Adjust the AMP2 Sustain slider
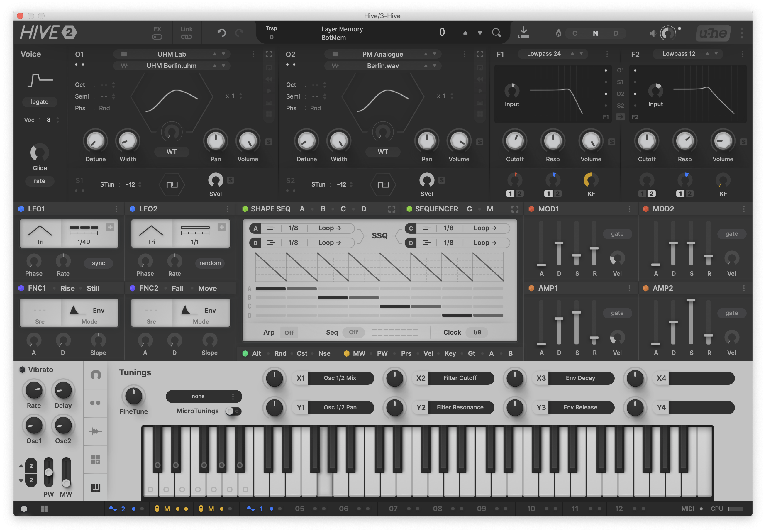The width and height of the screenshot is (766, 532). [x=691, y=322]
